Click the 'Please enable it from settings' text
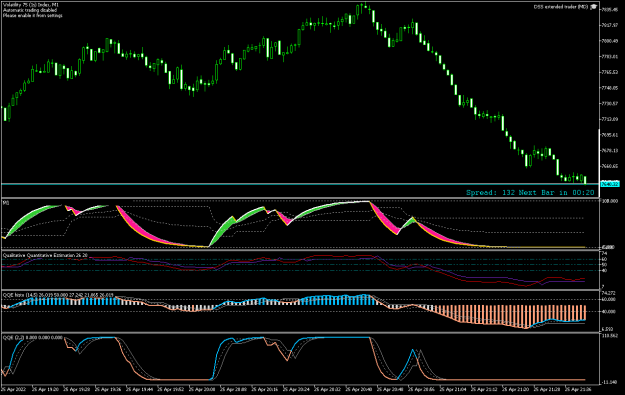Viewport: 625px width, 395px height. coord(33,16)
